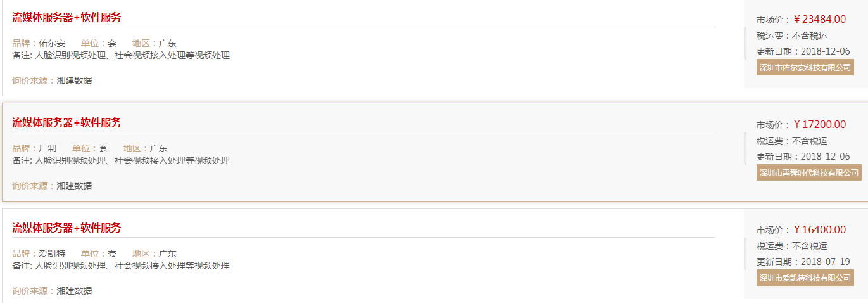Select the ¥16400.00 market price
Viewport: 868px width, 303px height.
[x=819, y=230]
